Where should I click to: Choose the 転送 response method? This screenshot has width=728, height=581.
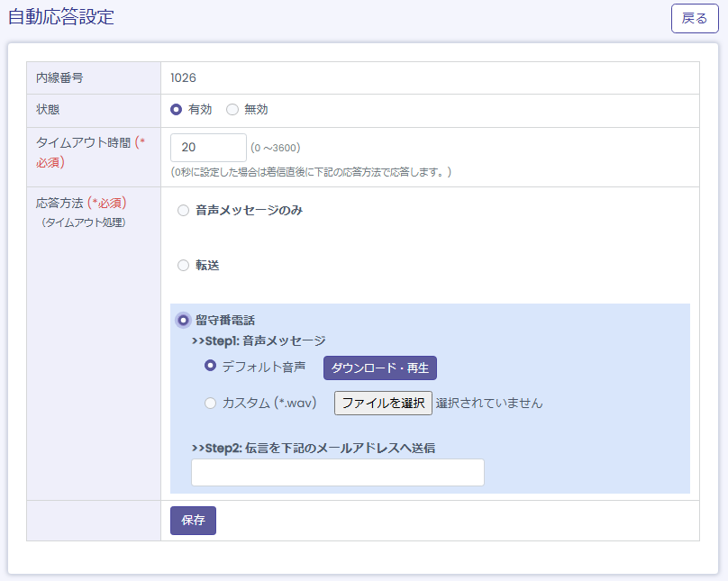coord(184,266)
